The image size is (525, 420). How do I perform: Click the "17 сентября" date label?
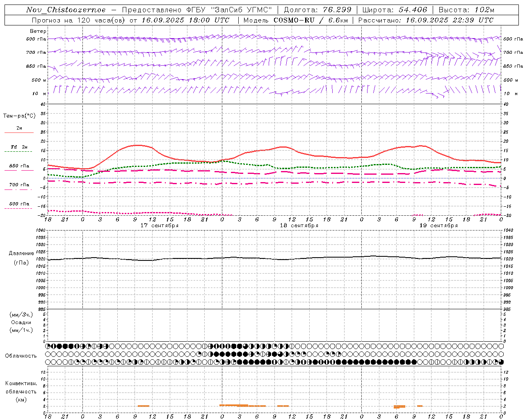coord(160,226)
